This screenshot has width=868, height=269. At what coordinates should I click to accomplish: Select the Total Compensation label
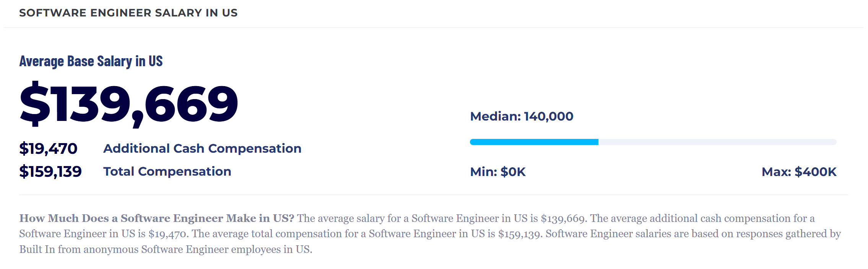pyautogui.click(x=167, y=171)
